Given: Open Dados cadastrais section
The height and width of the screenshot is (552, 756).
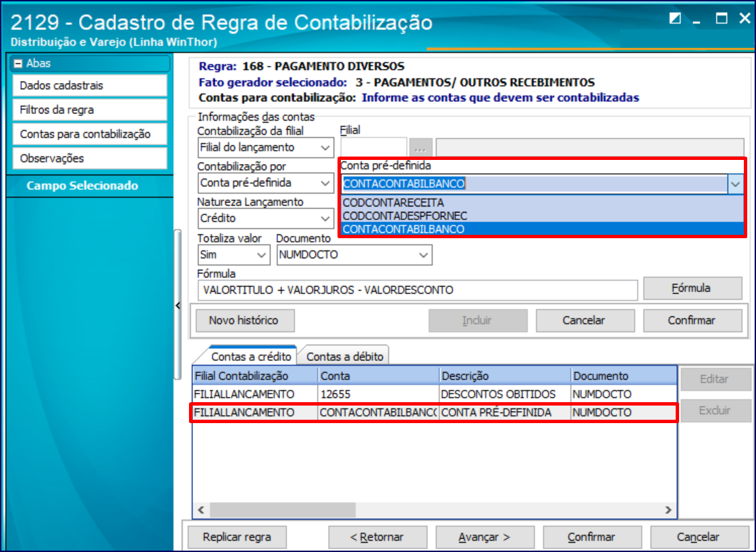Looking at the screenshot, I should pos(90,85).
